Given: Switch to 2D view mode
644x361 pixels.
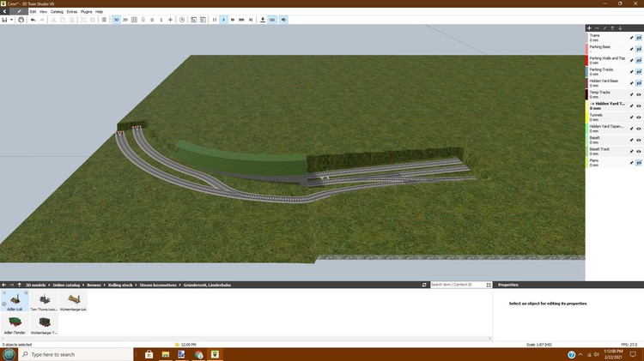Looking at the screenshot, I should click(x=125, y=19).
